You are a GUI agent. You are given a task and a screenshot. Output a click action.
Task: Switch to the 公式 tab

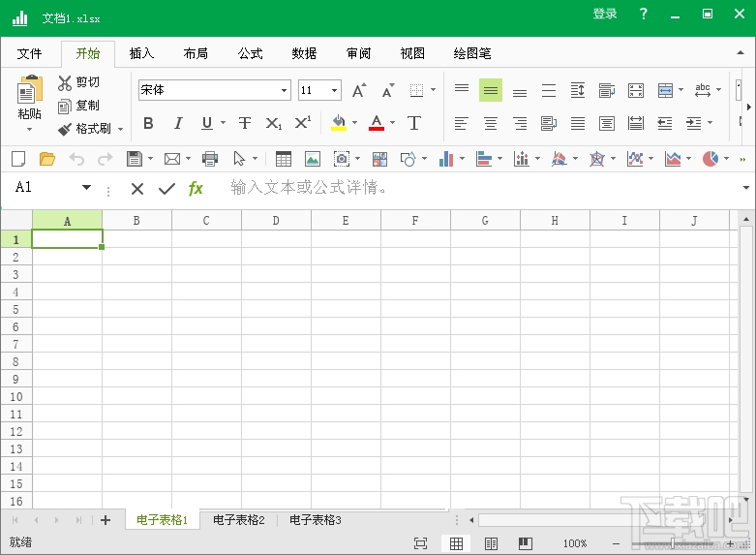tap(251, 53)
